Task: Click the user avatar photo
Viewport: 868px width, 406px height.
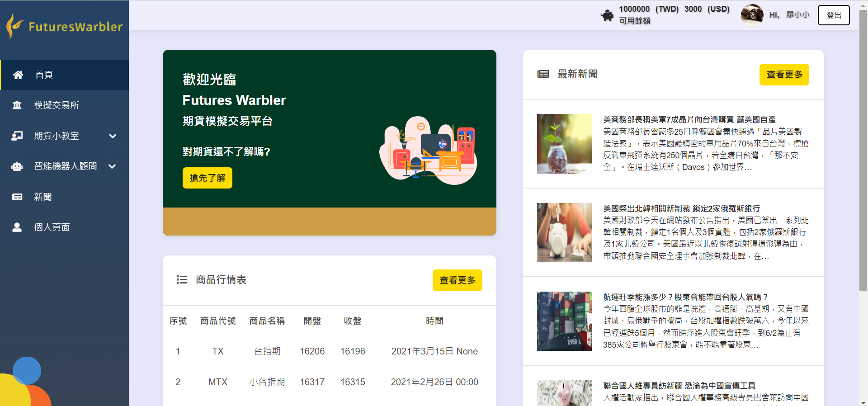Action: click(x=752, y=14)
